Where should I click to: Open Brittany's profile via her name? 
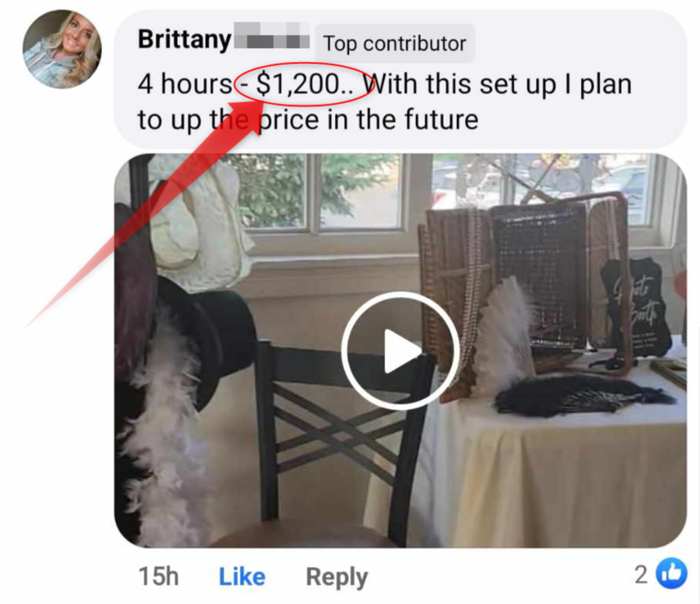pyautogui.click(x=184, y=39)
